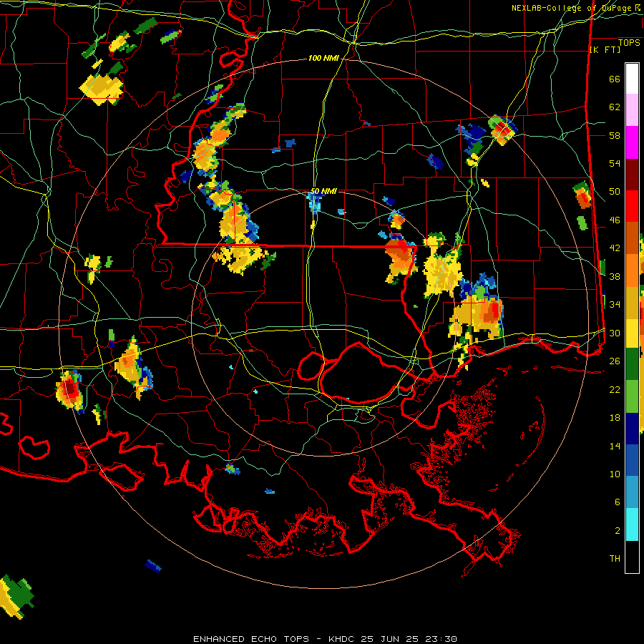The height and width of the screenshot is (644, 644).
Task: Pick the dark green swatch on the scale
Action: (x=632, y=364)
